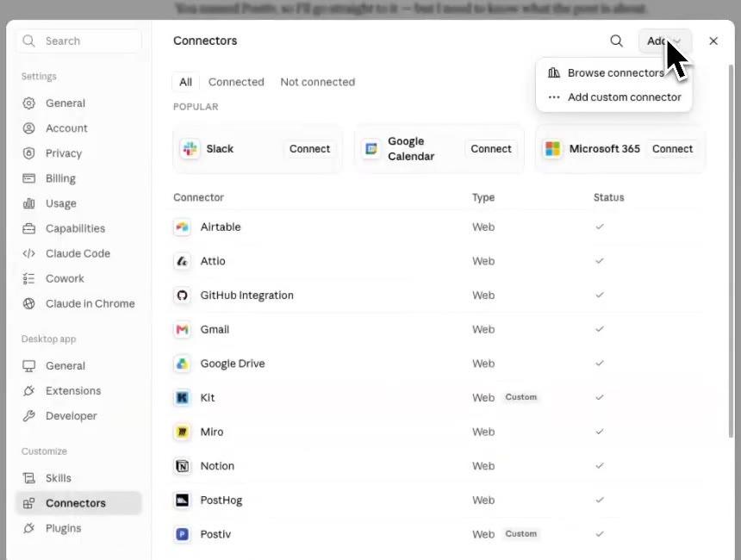
Task: Open the Google Drive row name
Action: [233, 364]
